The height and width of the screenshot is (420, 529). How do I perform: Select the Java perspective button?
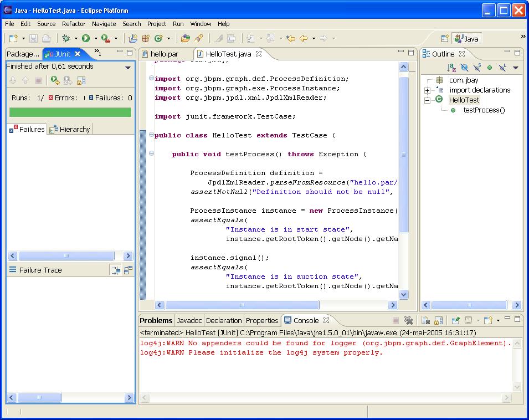click(467, 39)
